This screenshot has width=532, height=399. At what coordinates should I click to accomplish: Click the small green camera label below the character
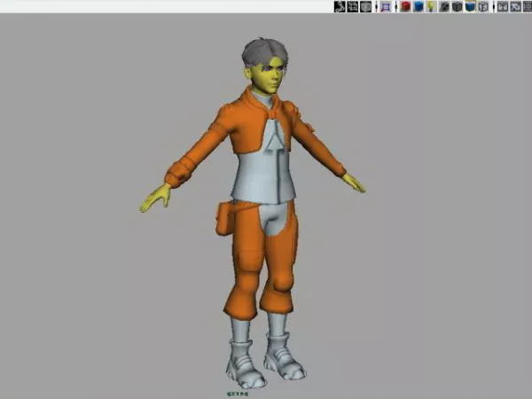coord(238,394)
